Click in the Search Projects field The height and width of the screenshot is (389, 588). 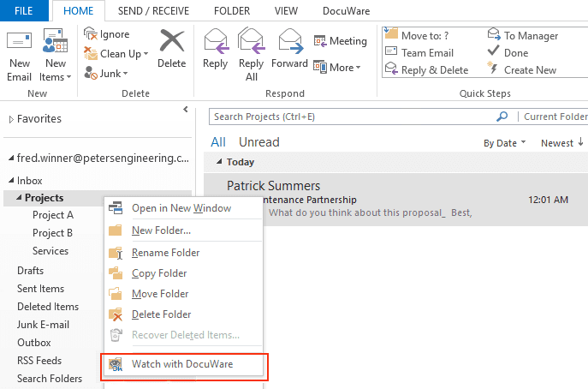[x=353, y=117]
